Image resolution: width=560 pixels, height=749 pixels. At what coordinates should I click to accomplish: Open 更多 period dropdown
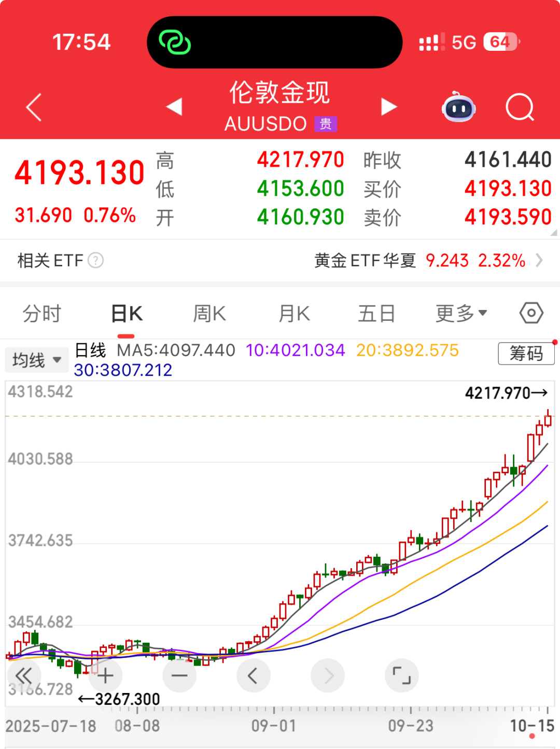click(x=460, y=313)
